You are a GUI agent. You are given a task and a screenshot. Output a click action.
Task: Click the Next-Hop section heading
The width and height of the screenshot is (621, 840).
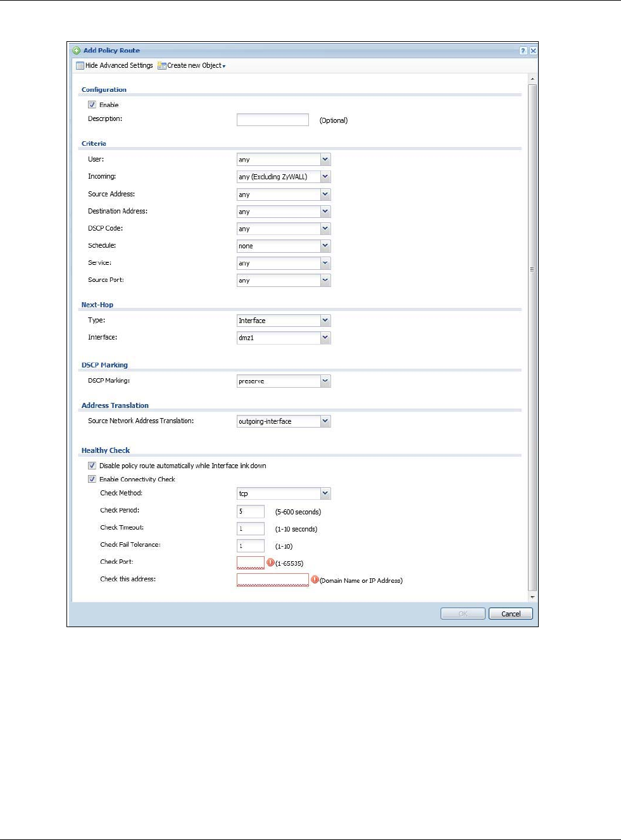click(97, 305)
